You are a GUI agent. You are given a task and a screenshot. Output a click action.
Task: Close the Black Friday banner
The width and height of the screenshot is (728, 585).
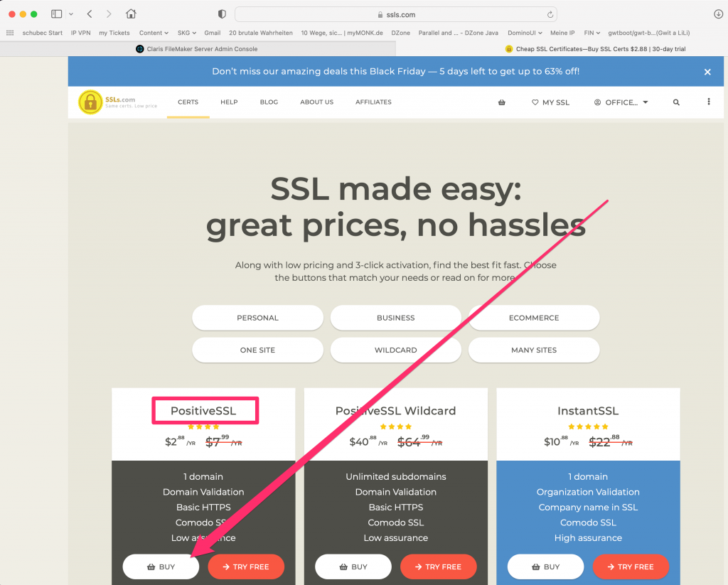707,72
